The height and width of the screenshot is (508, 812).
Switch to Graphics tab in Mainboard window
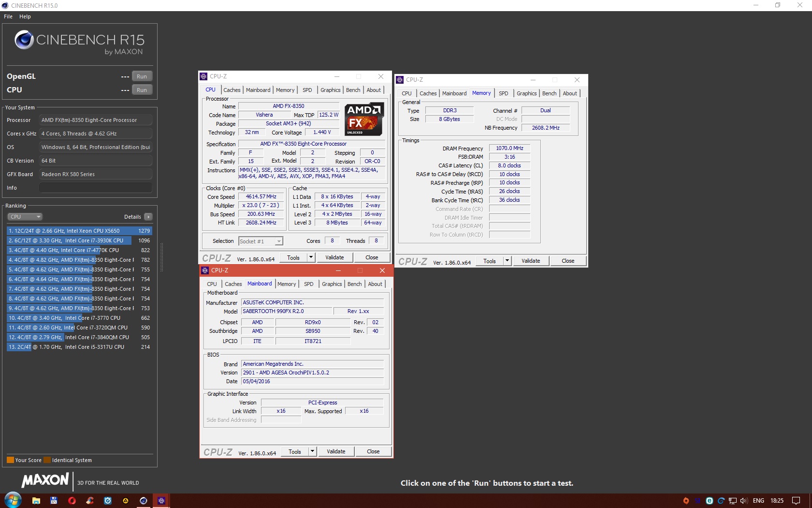coord(332,284)
